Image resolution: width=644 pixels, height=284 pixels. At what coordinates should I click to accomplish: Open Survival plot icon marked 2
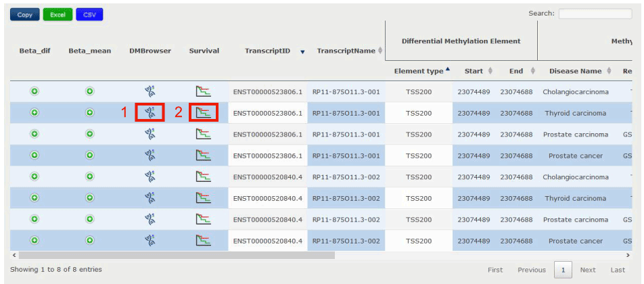(204, 113)
